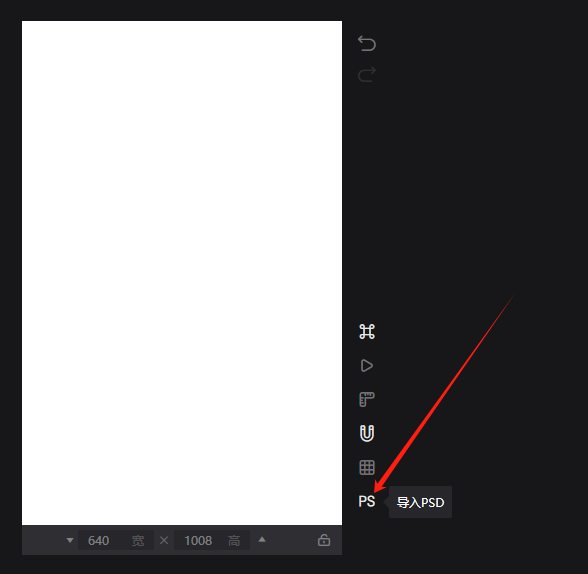
Task: Click the redo arrow icon
Action: (x=367, y=74)
